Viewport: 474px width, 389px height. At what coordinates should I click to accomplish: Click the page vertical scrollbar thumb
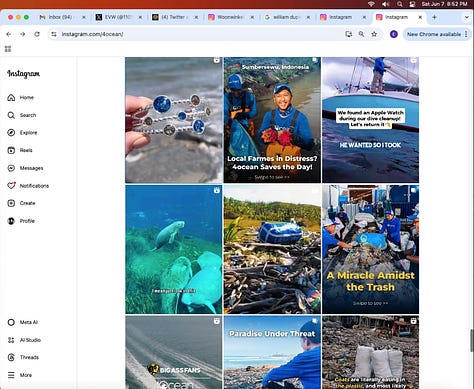(472, 340)
